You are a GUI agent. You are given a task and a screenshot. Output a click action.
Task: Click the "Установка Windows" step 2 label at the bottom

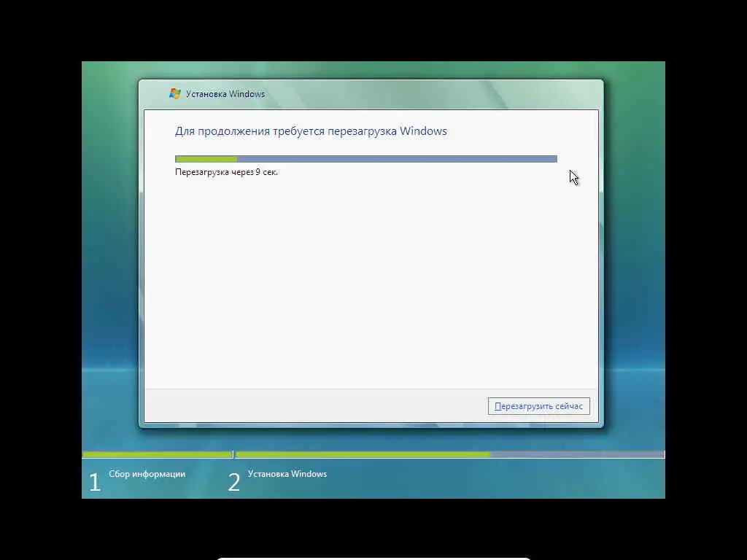287,474
